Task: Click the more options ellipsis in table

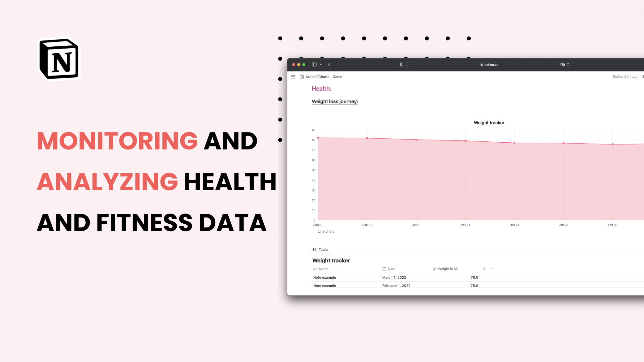Action: point(493,269)
